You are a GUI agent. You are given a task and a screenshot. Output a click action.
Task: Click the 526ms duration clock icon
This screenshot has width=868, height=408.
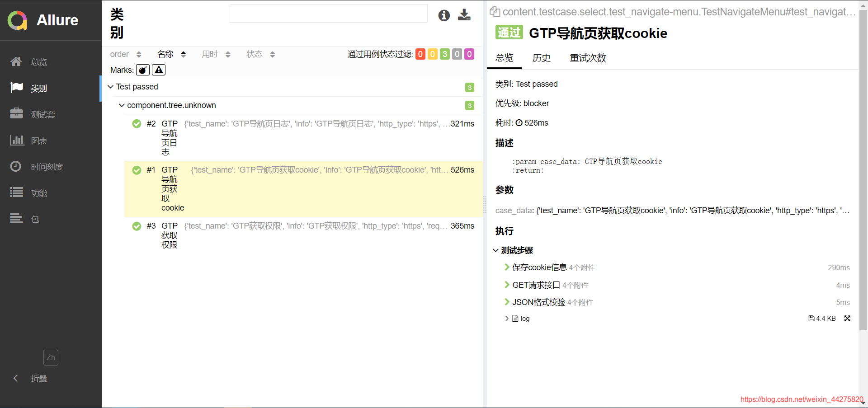pyautogui.click(x=519, y=123)
